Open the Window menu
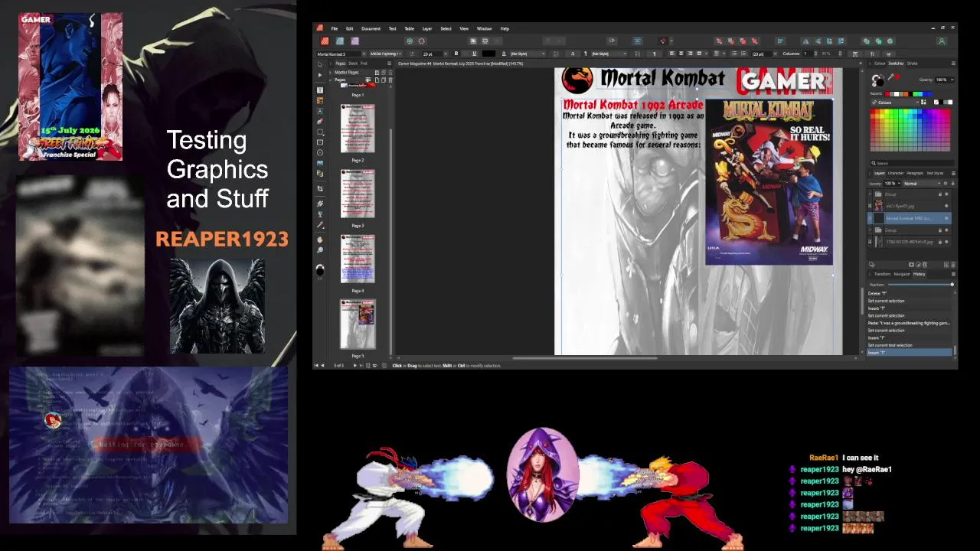Image resolution: width=980 pixels, height=551 pixels. (x=484, y=28)
